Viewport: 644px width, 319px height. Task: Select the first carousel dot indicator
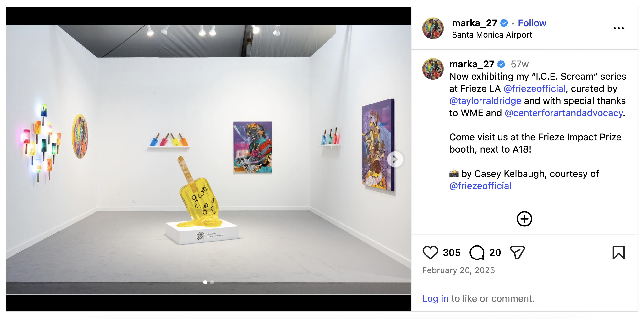[x=205, y=282]
